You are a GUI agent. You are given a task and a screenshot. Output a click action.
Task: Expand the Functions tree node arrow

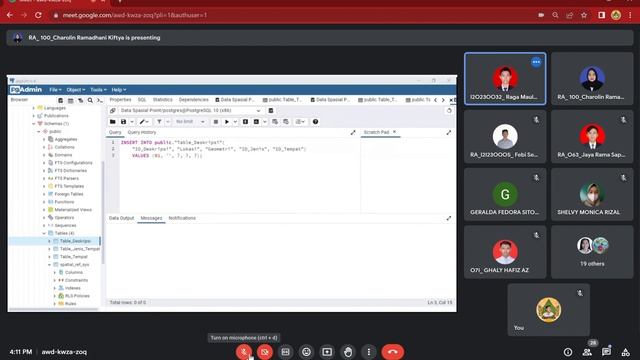coord(44,202)
